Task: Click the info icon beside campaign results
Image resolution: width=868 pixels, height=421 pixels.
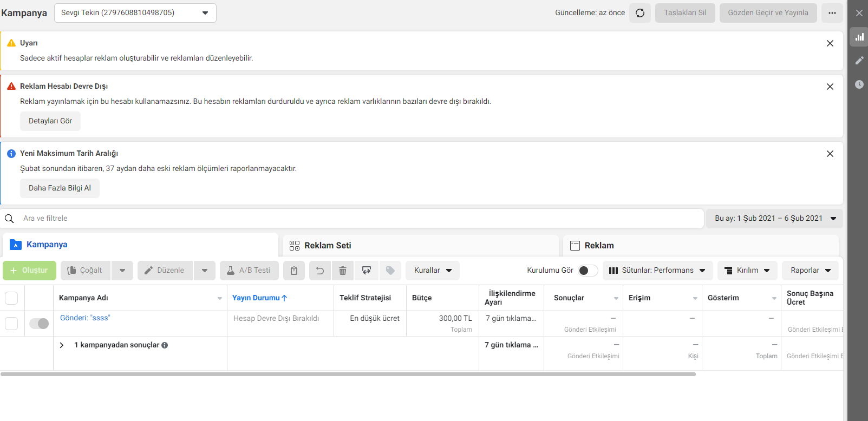Action: 165,345
